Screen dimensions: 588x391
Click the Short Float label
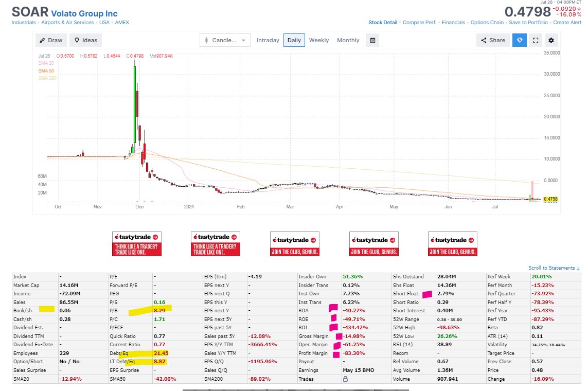[405, 294]
